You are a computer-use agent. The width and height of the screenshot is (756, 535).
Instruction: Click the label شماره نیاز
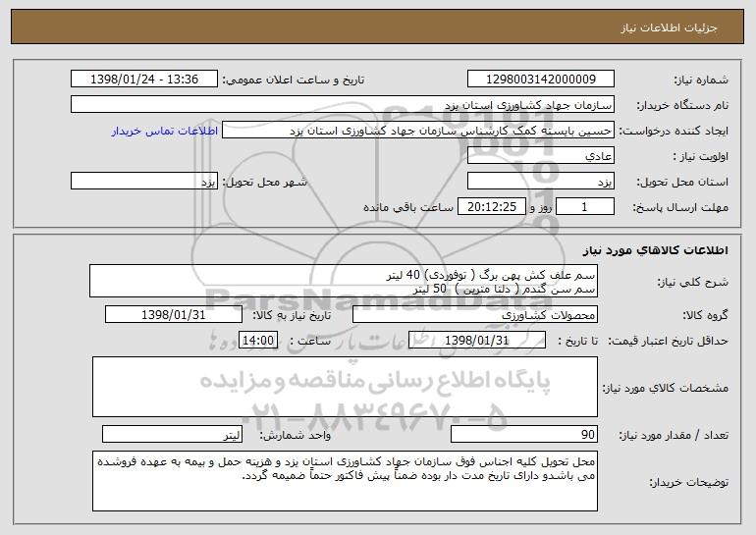(x=701, y=80)
